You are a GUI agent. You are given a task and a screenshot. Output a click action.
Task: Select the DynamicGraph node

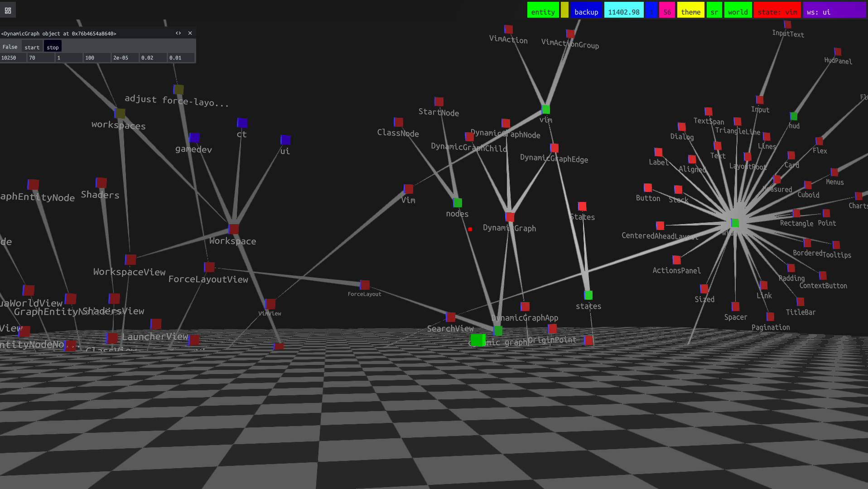click(x=510, y=216)
